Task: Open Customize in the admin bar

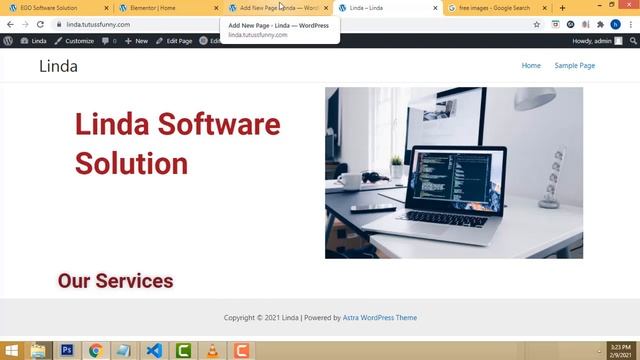Action: point(74,41)
